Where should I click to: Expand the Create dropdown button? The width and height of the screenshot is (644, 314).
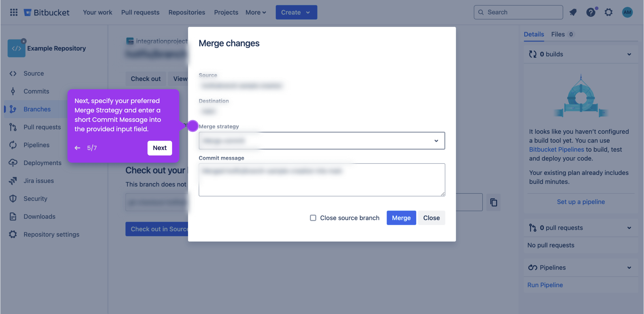coord(296,12)
